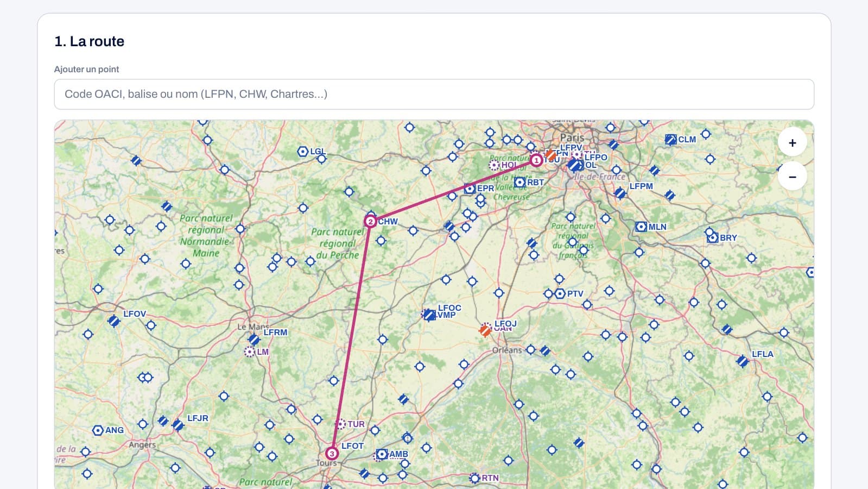Select the LFLA airfield icon

[x=742, y=361]
